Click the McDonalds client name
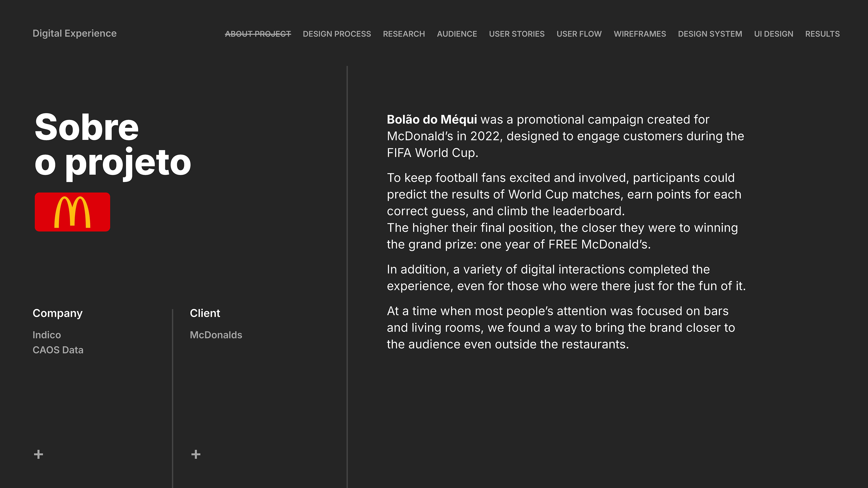 coord(216,335)
